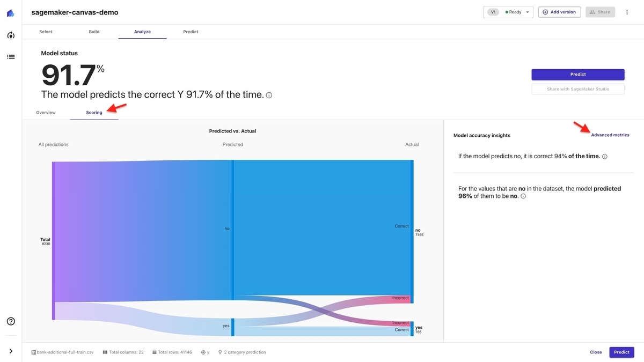This screenshot has width=644, height=362.
Task: Click info icon after 'correct 94% of the time'
Action: pyautogui.click(x=605, y=157)
